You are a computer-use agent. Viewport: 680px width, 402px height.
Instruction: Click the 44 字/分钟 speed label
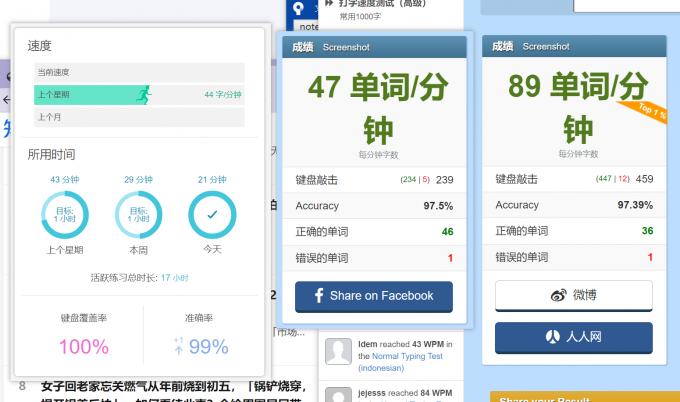223,95
